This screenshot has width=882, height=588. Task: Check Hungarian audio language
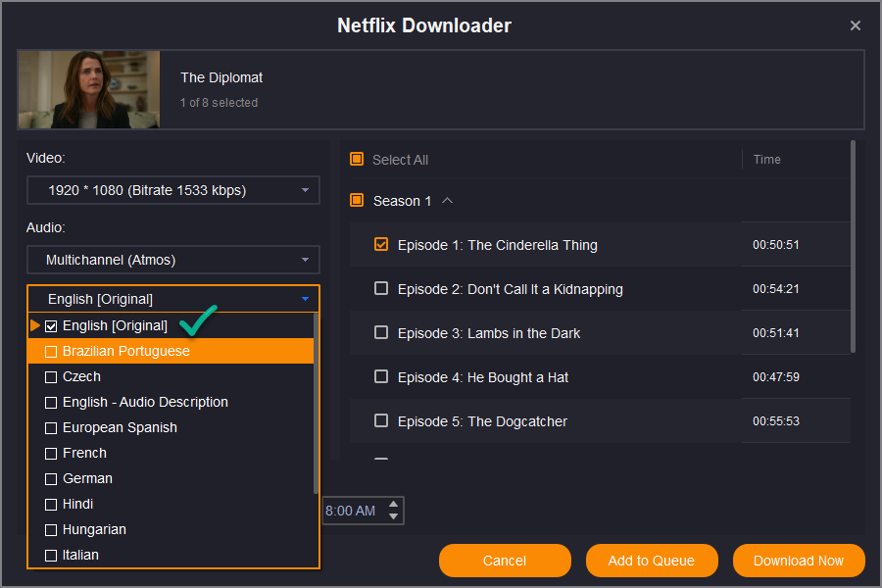pos(51,530)
